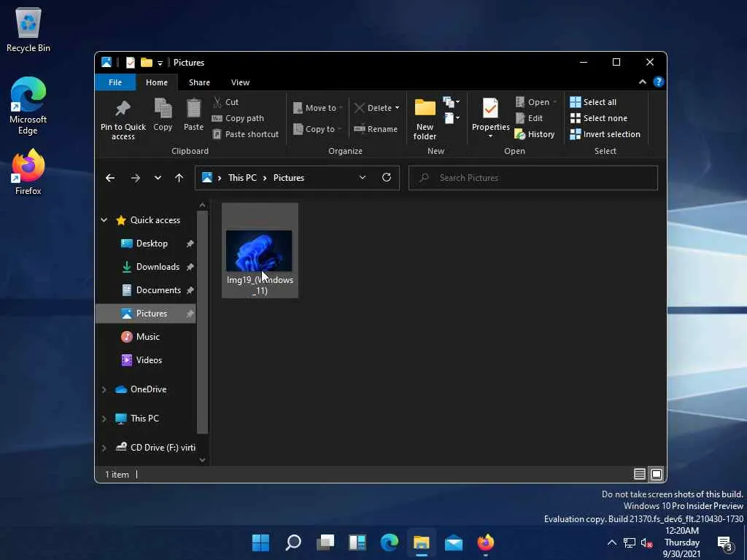This screenshot has width=747, height=560.
Task: Select the Img19_(Windows_11) image thumbnail
Action: 259,251
